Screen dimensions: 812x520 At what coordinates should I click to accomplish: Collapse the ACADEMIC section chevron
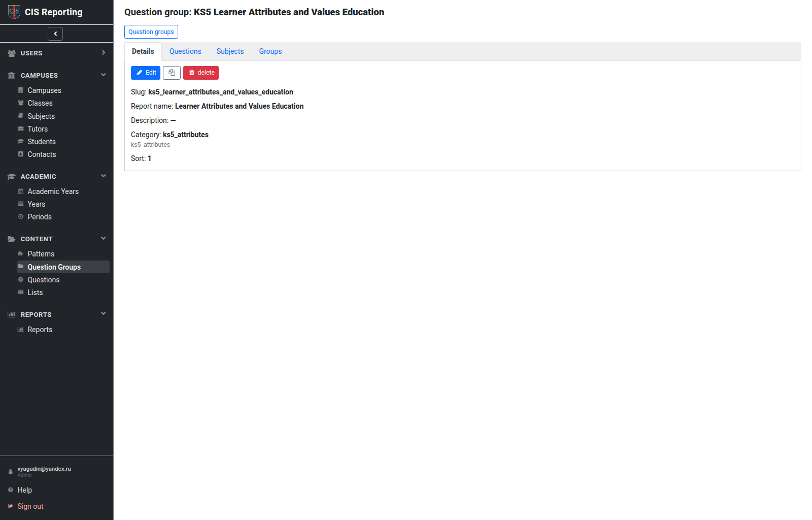pos(104,176)
